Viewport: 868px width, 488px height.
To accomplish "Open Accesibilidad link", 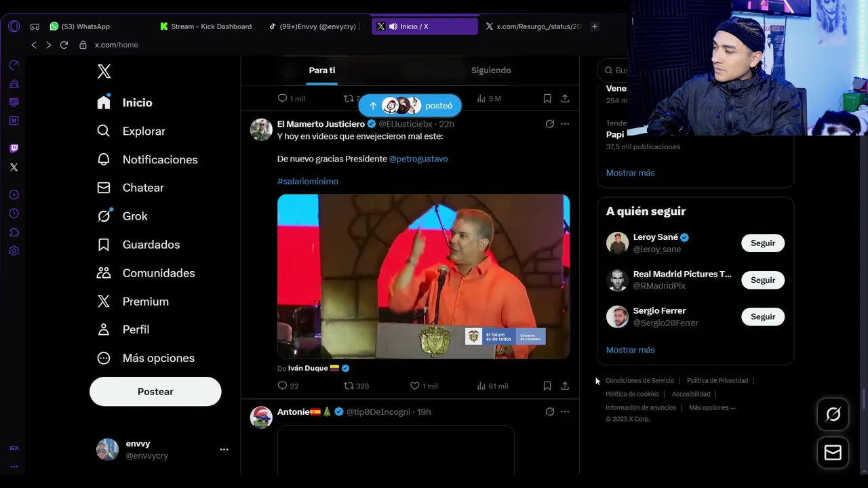I will point(691,394).
